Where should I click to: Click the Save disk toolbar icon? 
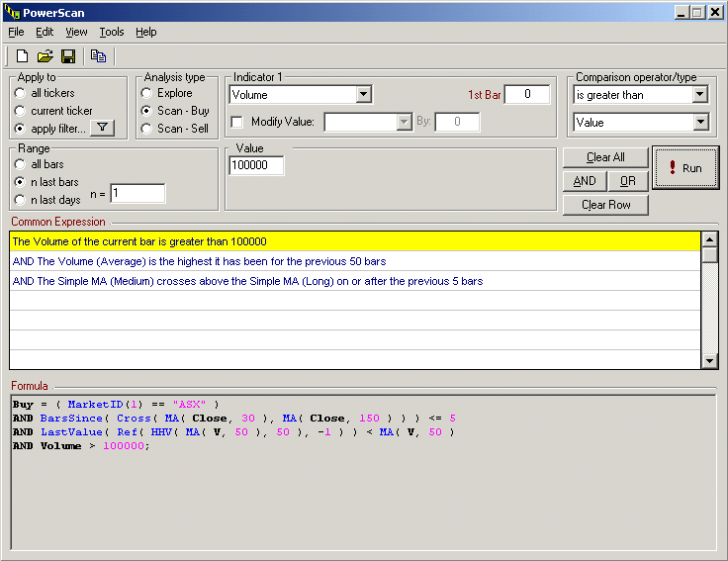tap(68, 56)
